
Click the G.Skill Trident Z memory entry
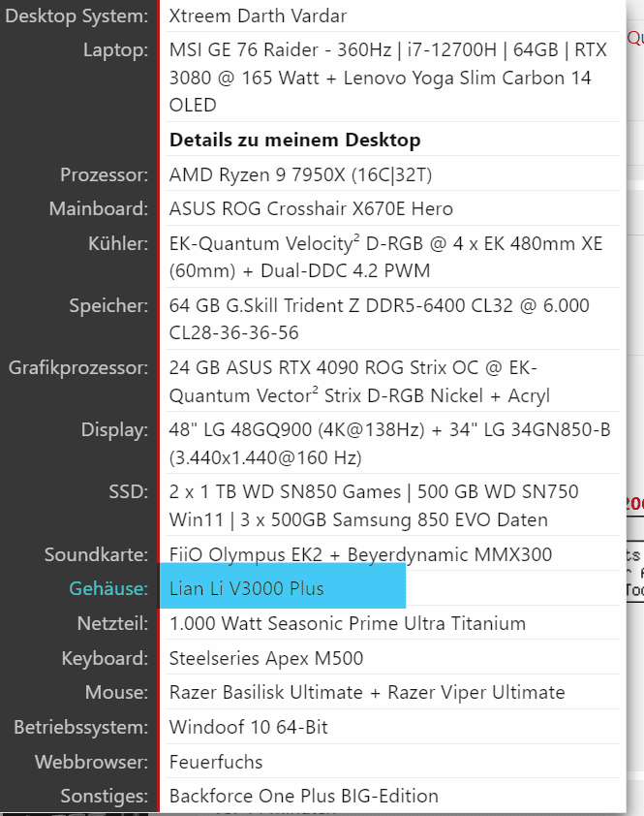click(380, 319)
